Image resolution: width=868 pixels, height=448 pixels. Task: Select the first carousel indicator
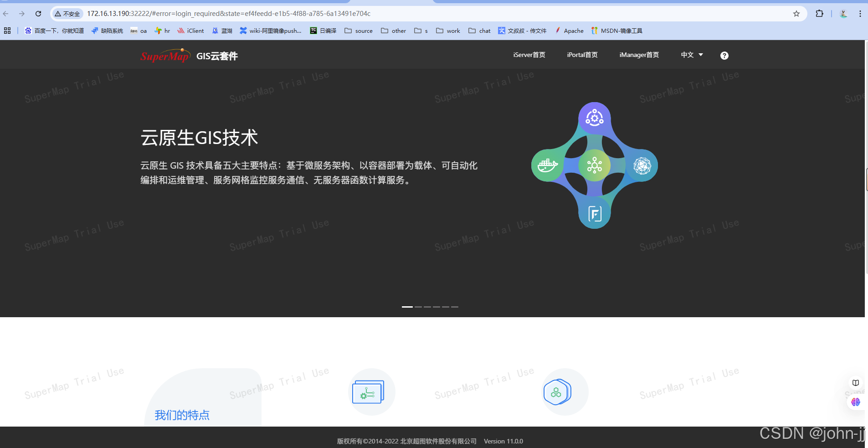click(407, 307)
